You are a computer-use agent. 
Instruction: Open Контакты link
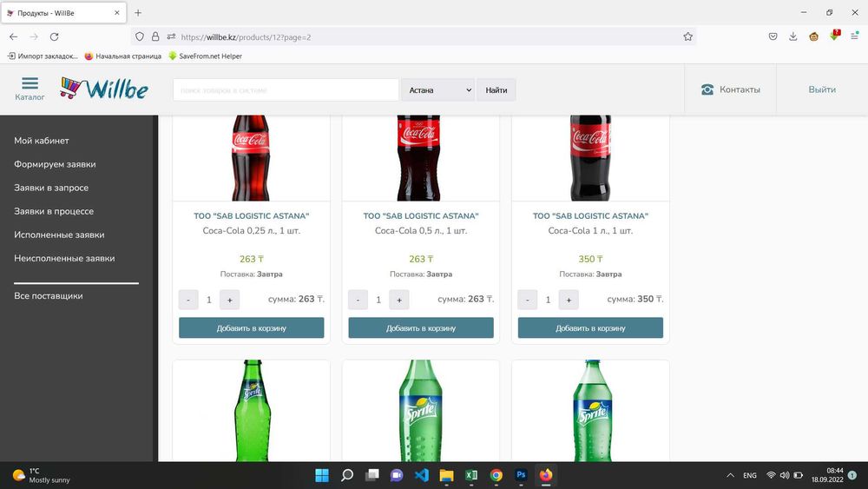tap(731, 89)
